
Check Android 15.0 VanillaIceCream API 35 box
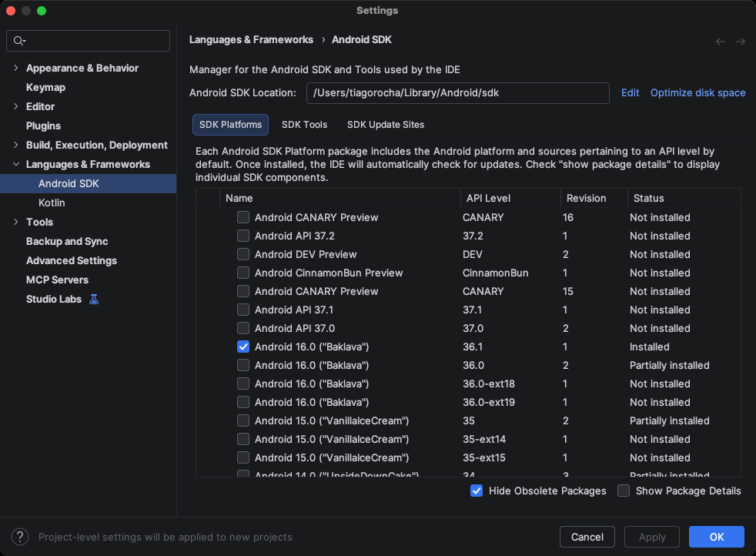(x=243, y=420)
